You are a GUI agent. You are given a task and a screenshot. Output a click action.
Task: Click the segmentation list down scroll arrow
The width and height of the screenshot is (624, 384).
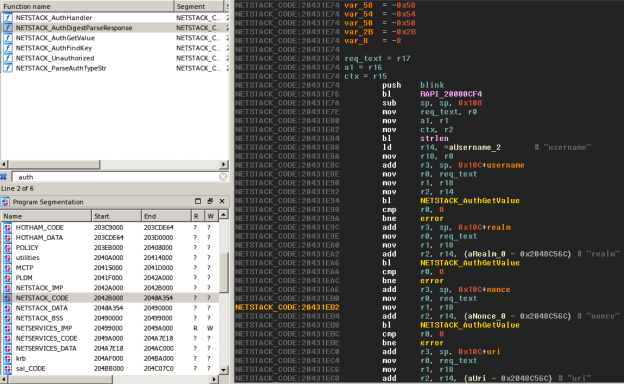(x=224, y=370)
